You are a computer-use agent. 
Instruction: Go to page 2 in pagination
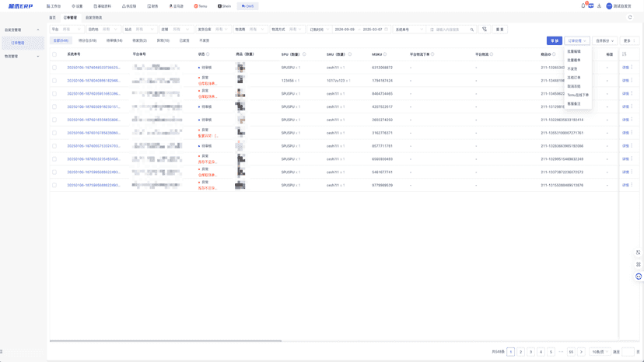(521, 352)
